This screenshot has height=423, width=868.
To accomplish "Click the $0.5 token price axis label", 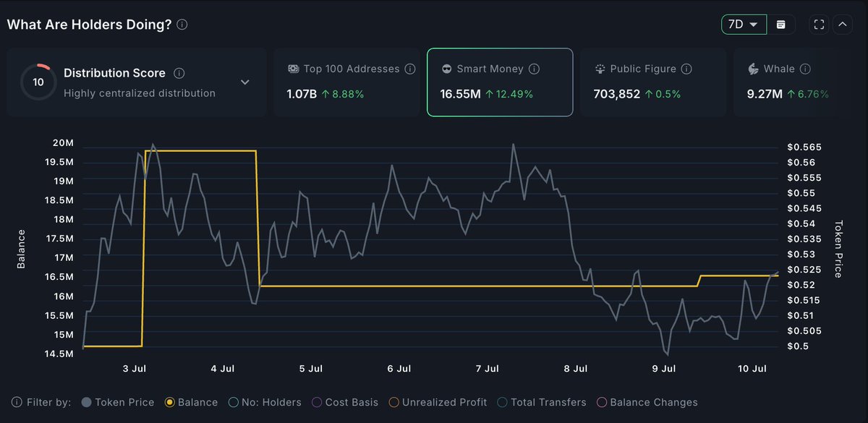I will coord(798,346).
